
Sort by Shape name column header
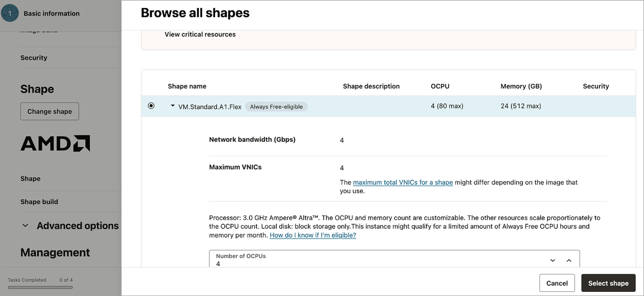click(187, 86)
